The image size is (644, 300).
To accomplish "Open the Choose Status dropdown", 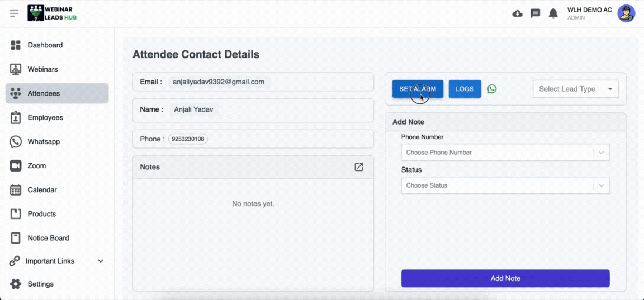I will click(x=505, y=185).
